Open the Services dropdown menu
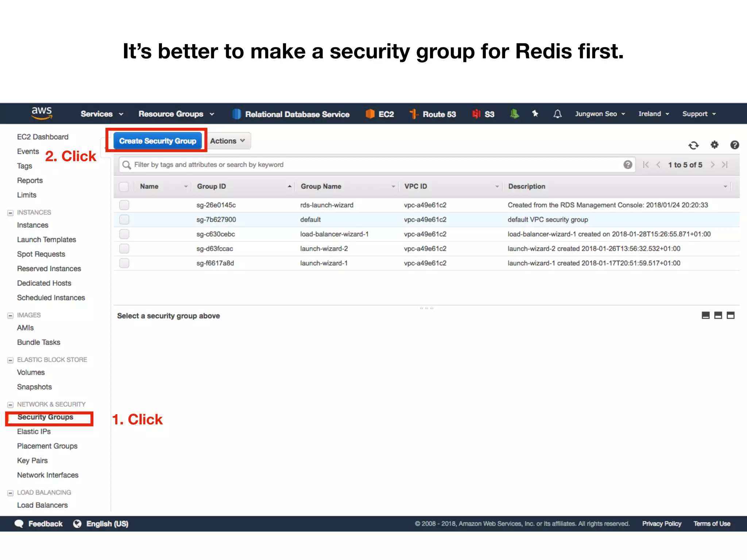Screen dimensions: 747x560 pos(102,114)
